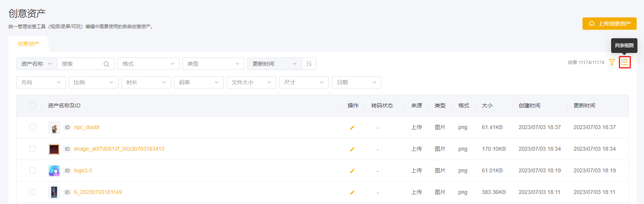Click search magnifier icon
This screenshot has height=204, width=644.
coord(106,64)
